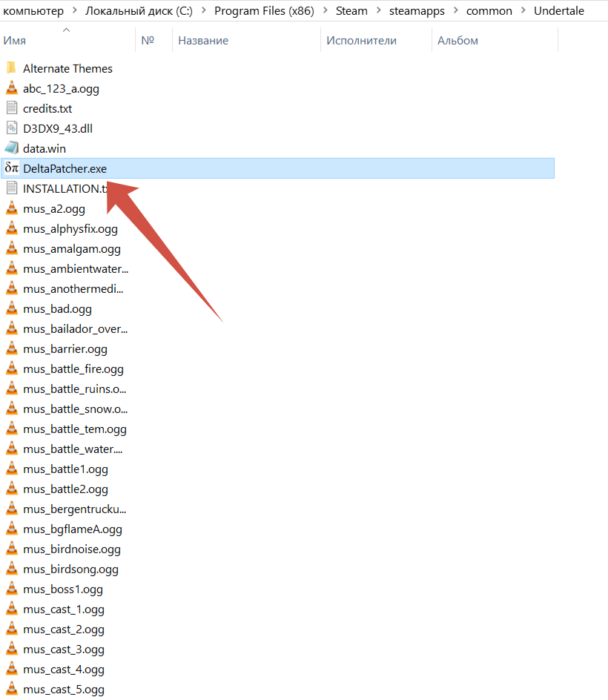Expand breadcrumb chevron after компьютер

(75, 10)
